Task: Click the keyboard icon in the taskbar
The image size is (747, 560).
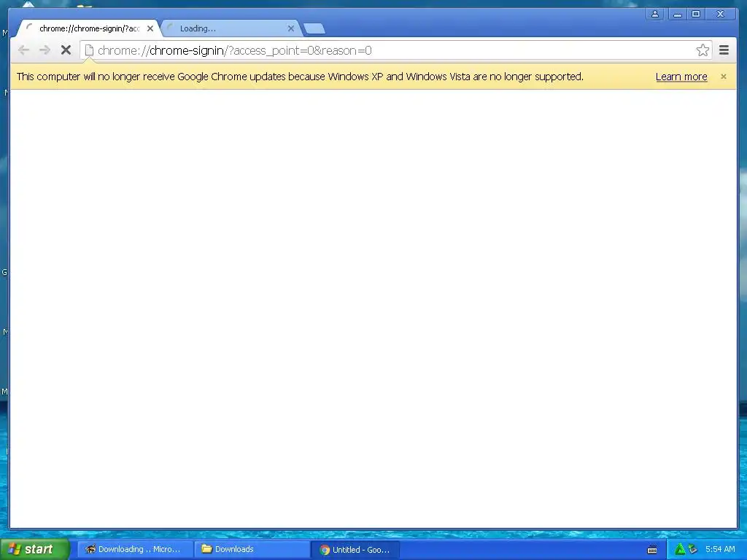Action: pos(652,550)
